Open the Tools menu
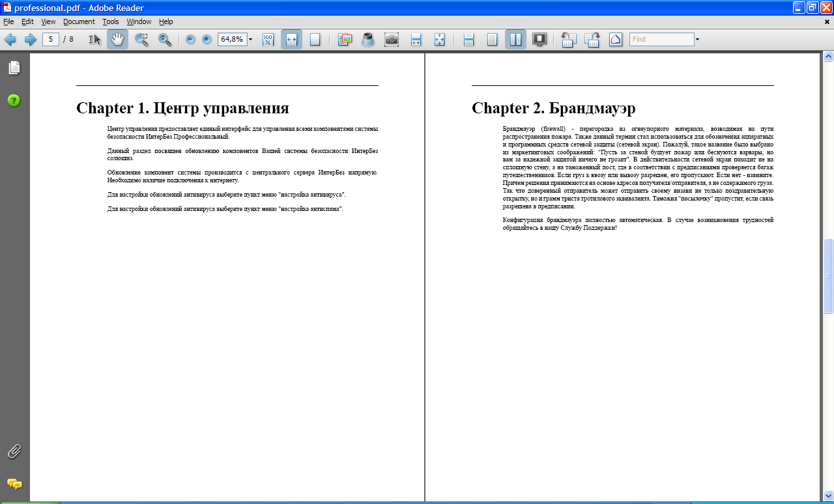The image size is (834, 504). [111, 21]
